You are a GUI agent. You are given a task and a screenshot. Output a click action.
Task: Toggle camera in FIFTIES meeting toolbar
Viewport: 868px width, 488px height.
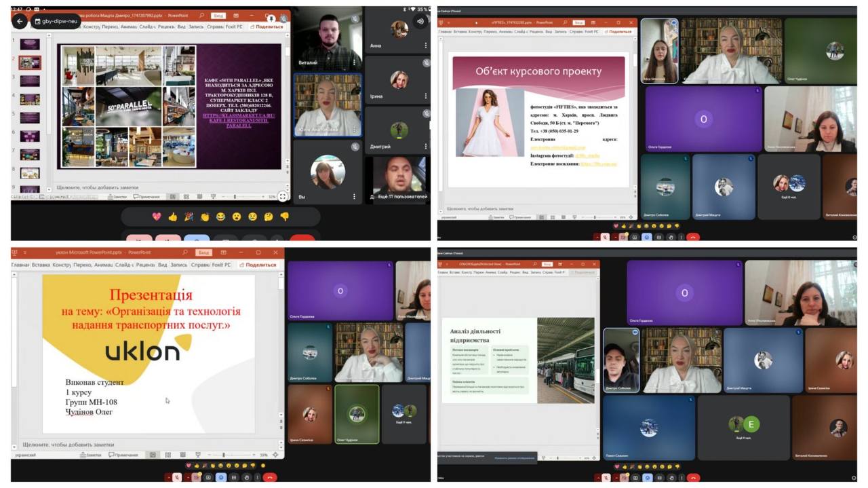click(x=623, y=237)
